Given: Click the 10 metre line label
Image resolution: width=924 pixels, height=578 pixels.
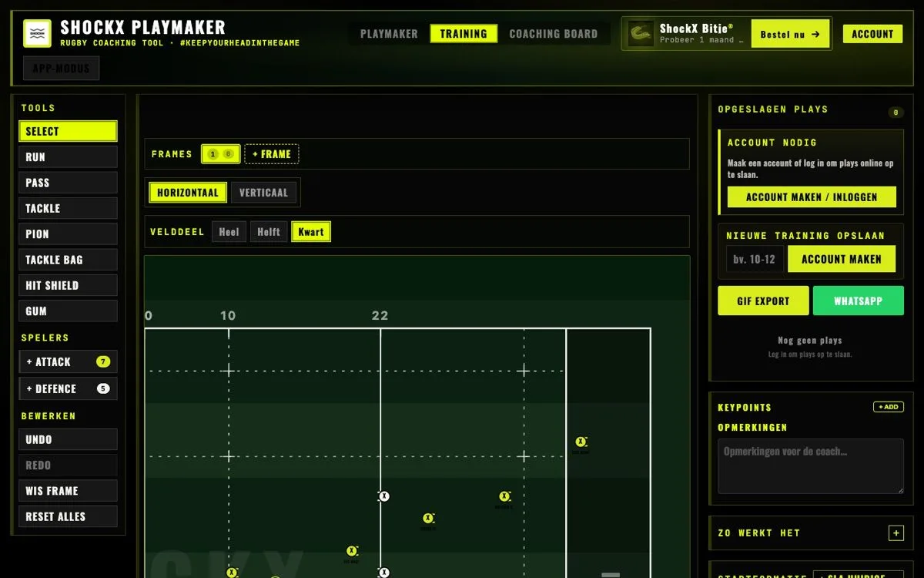Looking at the screenshot, I should tap(228, 316).
